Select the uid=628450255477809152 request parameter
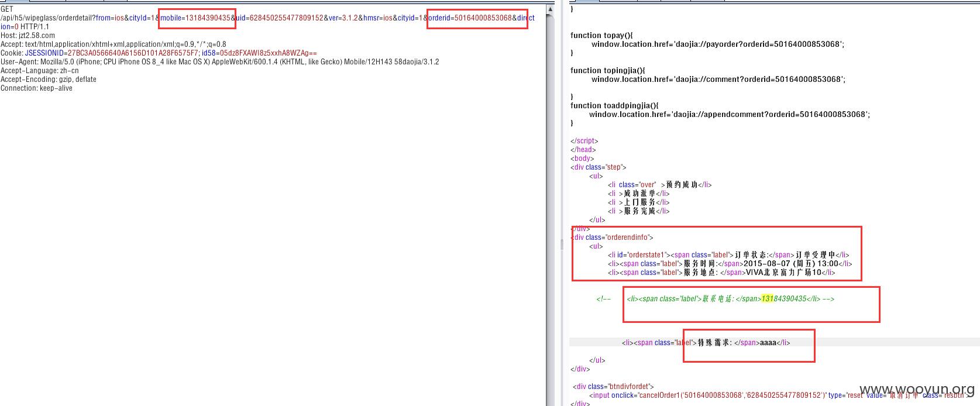This screenshot has height=406, width=980. pyautogui.click(x=280, y=18)
